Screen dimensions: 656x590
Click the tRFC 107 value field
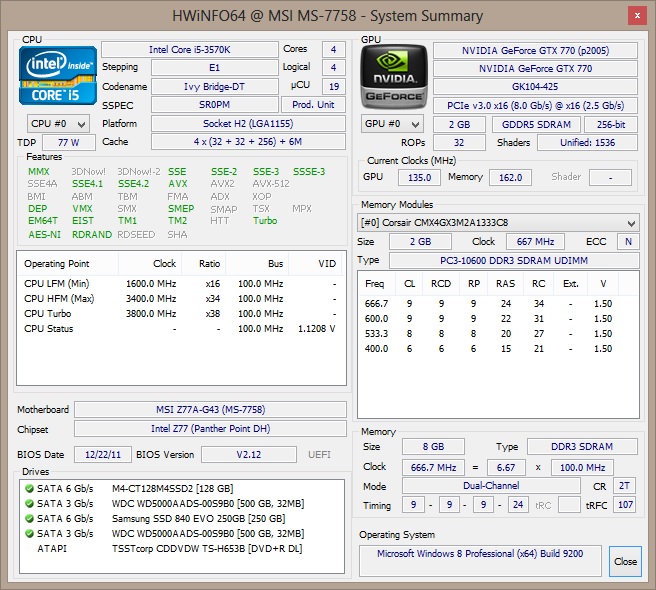coord(625,505)
